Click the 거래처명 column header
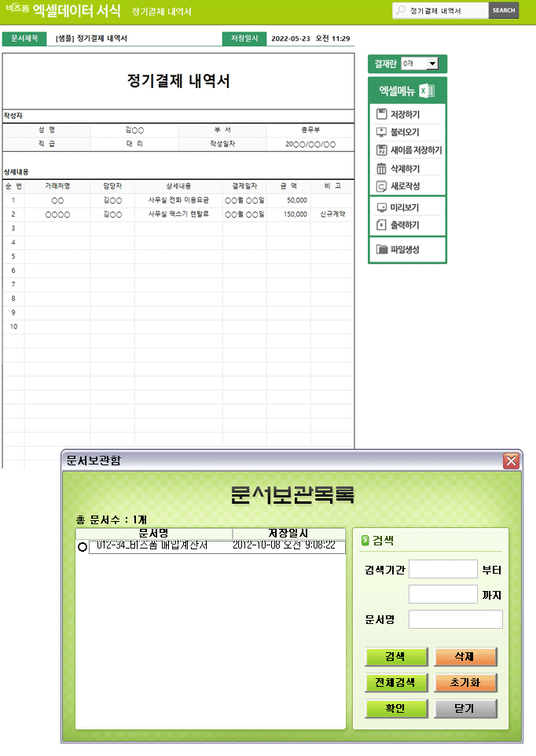The image size is (536, 756). pos(57,186)
